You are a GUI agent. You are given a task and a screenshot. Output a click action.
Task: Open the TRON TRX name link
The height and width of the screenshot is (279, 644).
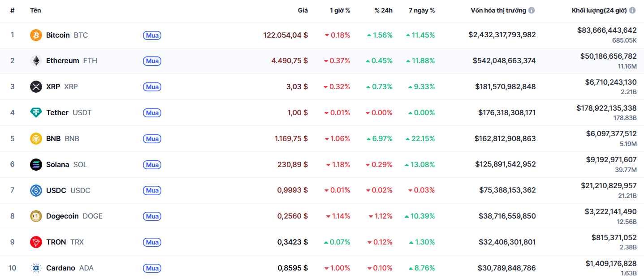pos(65,242)
